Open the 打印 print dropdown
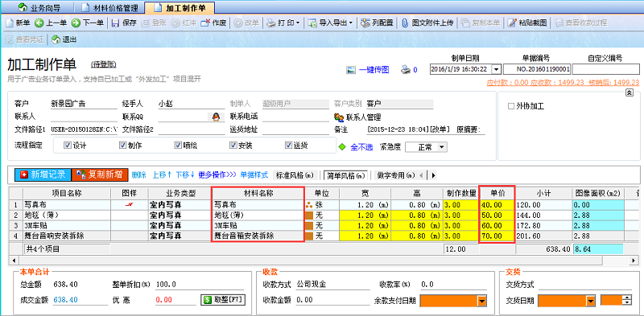This screenshot has height=316, width=644. 283,23
